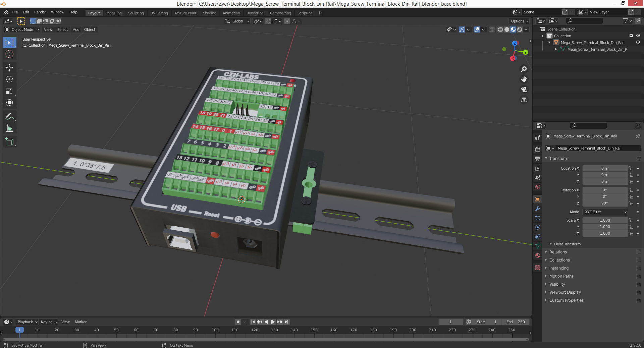Uncheck Collection exclude checkbox in outliner
Screen dimensions: 644x348
pyautogui.click(x=631, y=36)
